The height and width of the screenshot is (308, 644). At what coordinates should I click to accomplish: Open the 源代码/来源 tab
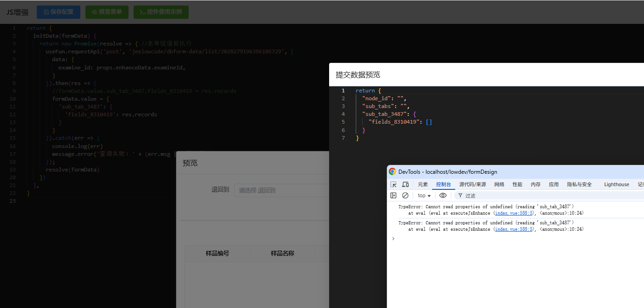click(472, 184)
